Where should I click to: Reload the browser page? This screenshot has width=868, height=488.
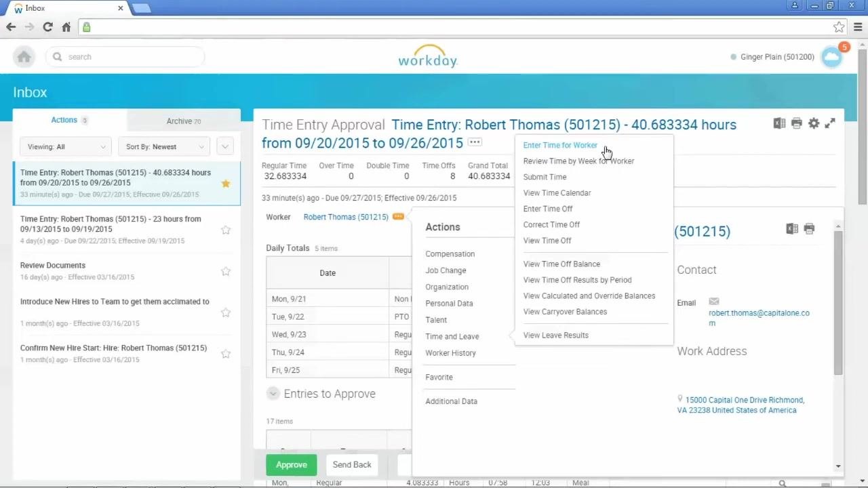click(47, 27)
